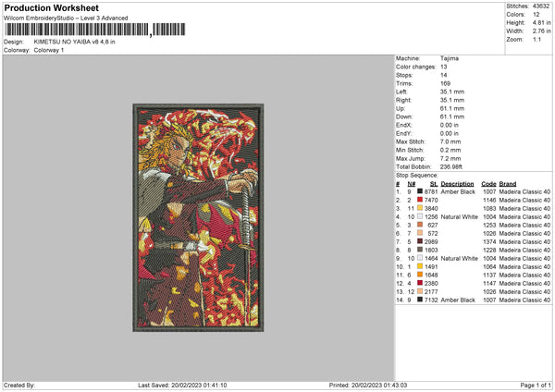Viewport: 555px width, 392px height.
Task: Select the Total Bobbin value 236.98ft
Action: click(x=451, y=166)
